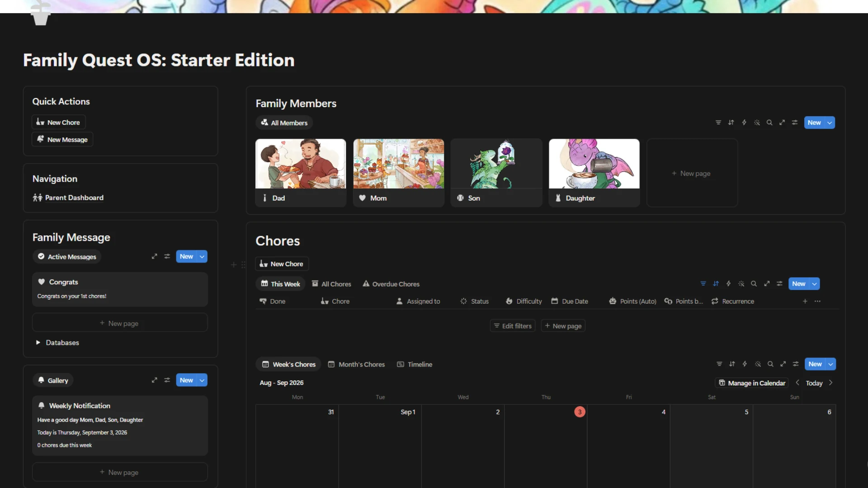
Task: Open Gallery view settings icon
Action: click(167, 380)
